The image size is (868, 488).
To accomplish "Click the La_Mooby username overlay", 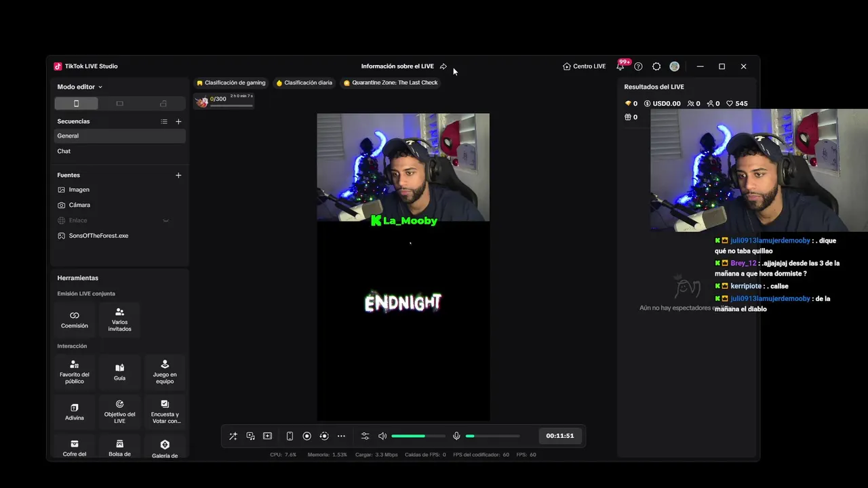I will pyautogui.click(x=404, y=220).
